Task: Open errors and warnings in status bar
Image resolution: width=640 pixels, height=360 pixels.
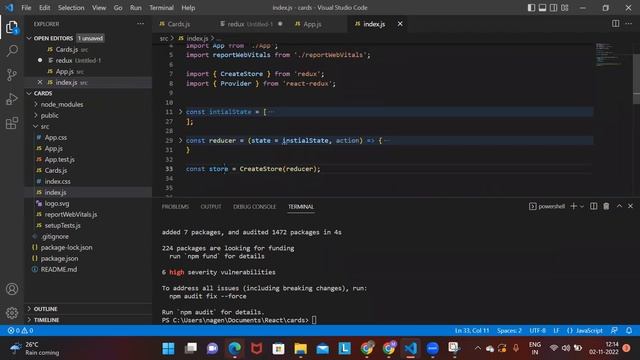Action: pyautogui.click(x=20, y=331)
